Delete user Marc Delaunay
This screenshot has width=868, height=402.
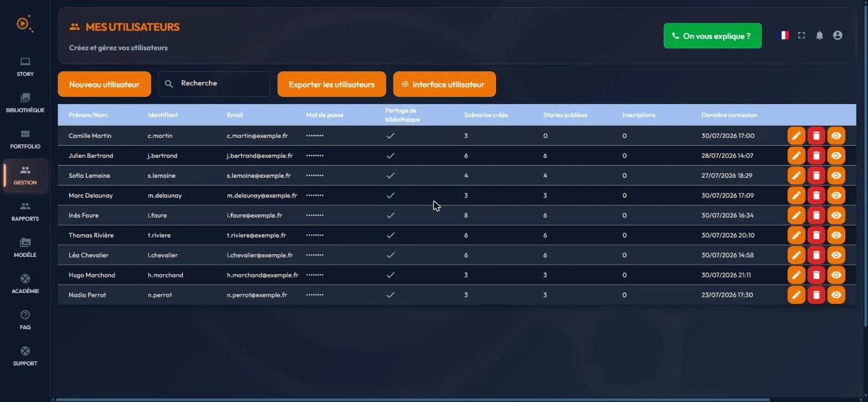coord(816,195)
